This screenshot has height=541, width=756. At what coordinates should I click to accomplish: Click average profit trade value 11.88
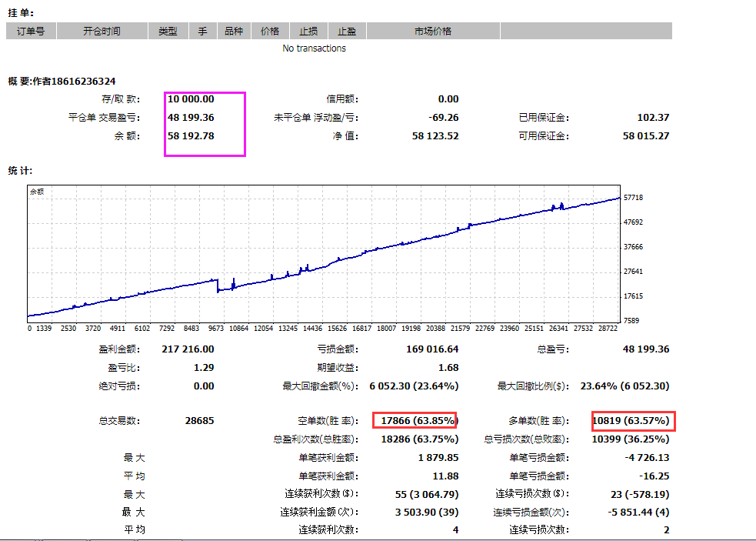(x=445, y=476)
